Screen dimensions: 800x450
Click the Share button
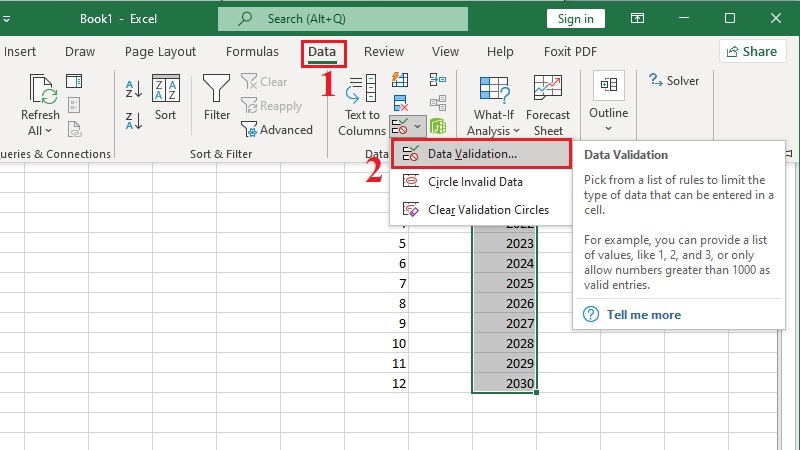pyautogui.click(x=752, y=52)
